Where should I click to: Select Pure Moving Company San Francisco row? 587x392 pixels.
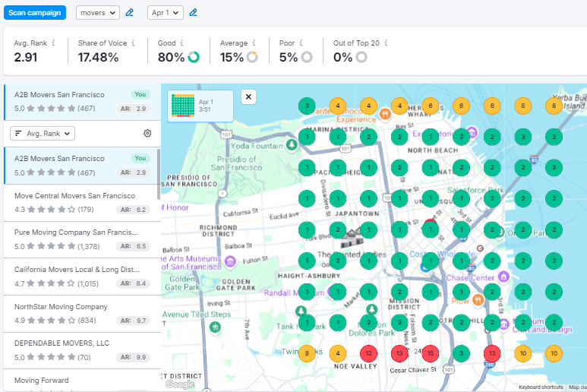(82, 239)
